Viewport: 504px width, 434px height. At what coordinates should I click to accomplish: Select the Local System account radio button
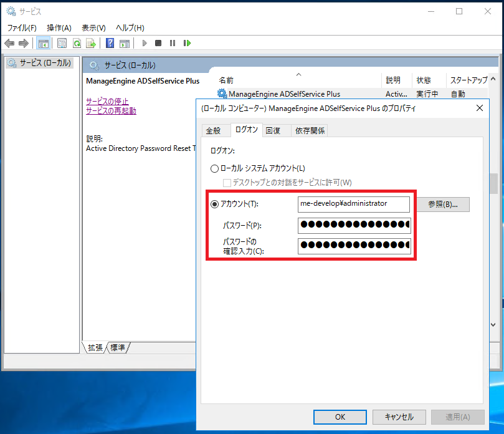214,168
